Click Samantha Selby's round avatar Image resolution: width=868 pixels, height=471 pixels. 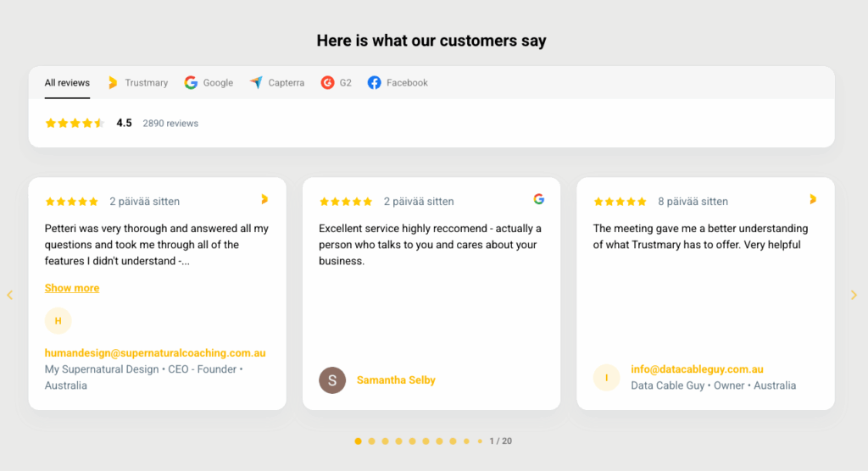coord(332,380)
